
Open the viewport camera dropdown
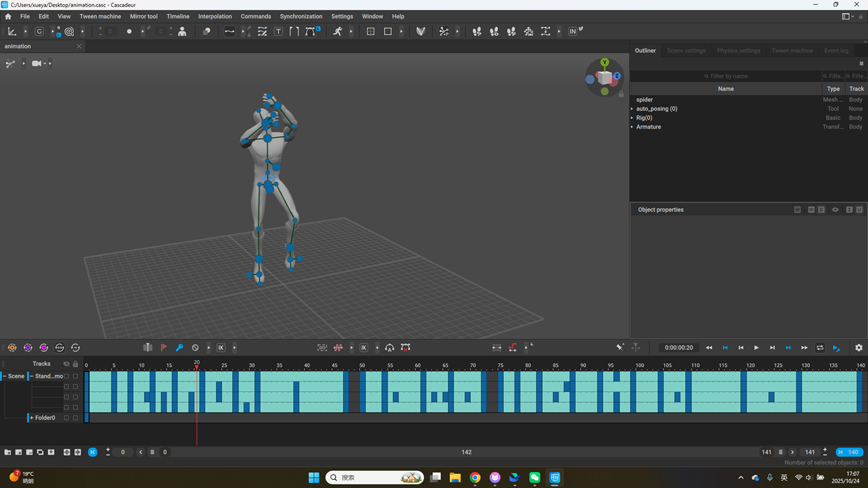coord(44,63)
